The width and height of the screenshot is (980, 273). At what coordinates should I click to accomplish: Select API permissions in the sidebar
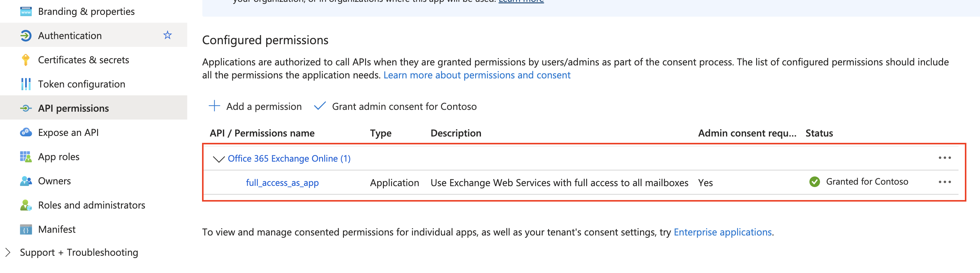(73, 108)
